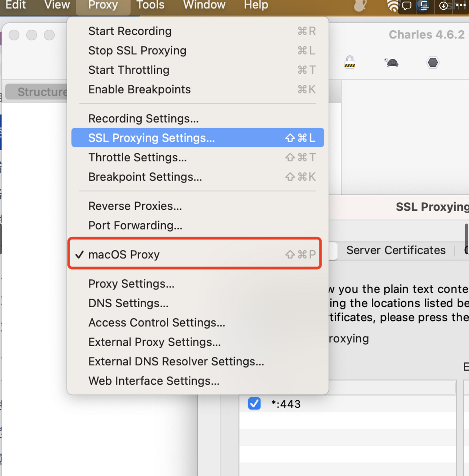Open External DNS Resolver Settings
Viewport: 469px width, 476px height.
click(x=176, y=361)
